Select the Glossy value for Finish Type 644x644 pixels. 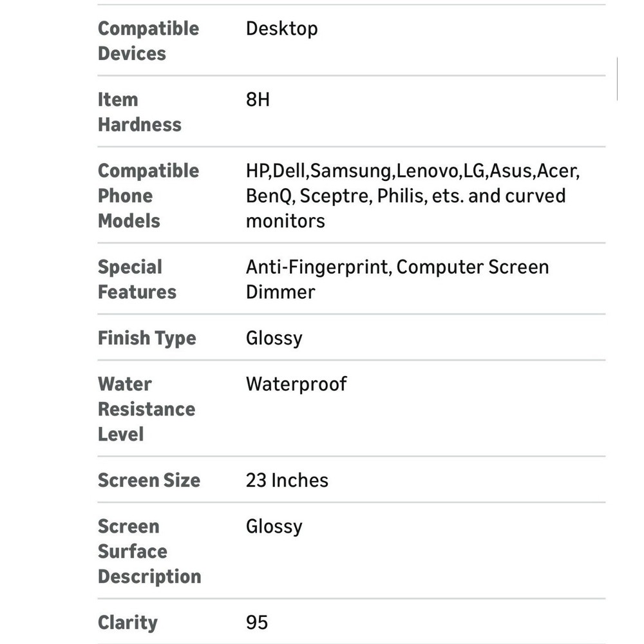(274, 338)
